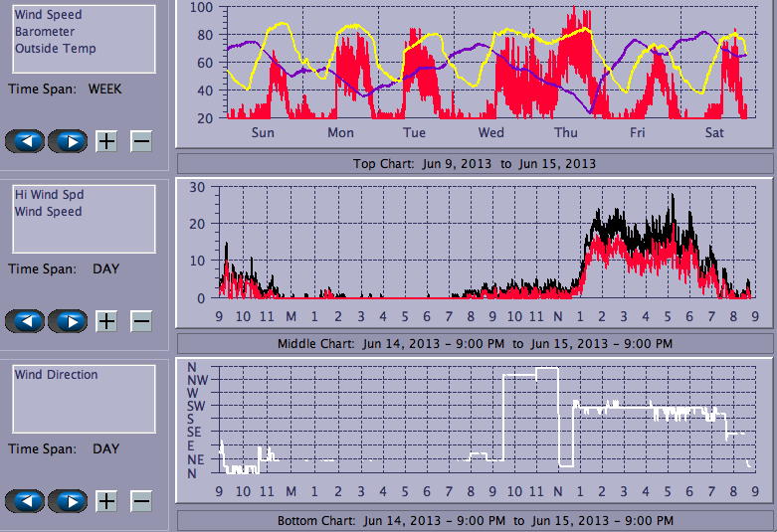Select Barometer in the top chart list
Viewport: 777px width, 532px height.
pos(44,32)
